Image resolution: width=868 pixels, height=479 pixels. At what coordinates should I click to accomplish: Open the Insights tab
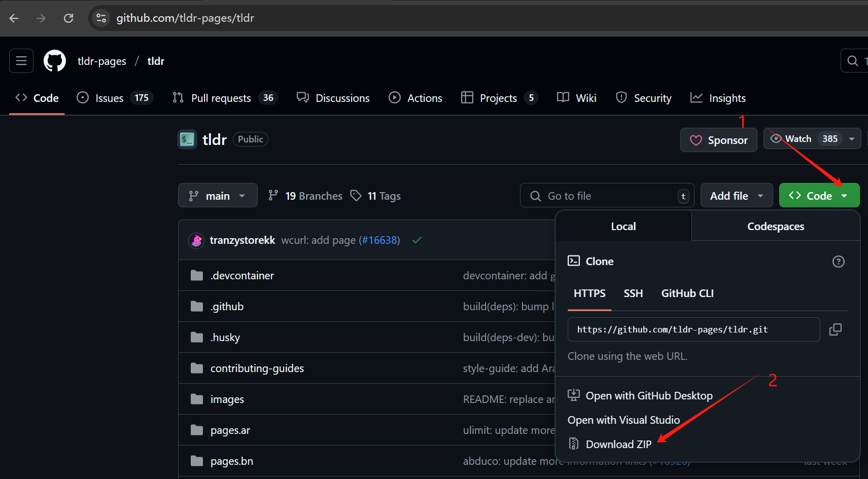point(718,98)
